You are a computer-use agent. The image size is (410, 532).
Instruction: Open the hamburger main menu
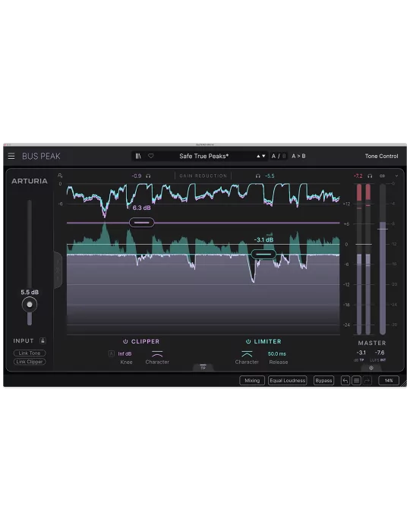(11, 156)
